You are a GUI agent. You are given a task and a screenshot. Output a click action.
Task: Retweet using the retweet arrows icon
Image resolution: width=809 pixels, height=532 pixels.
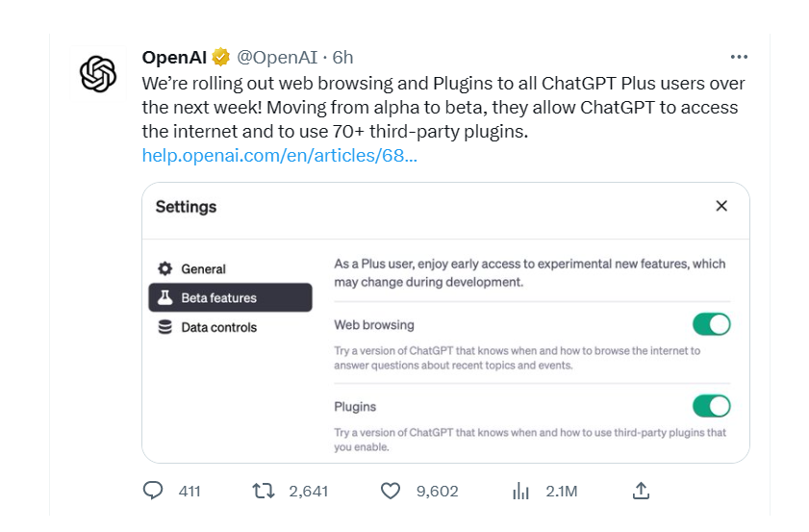[x=263, y=491]
